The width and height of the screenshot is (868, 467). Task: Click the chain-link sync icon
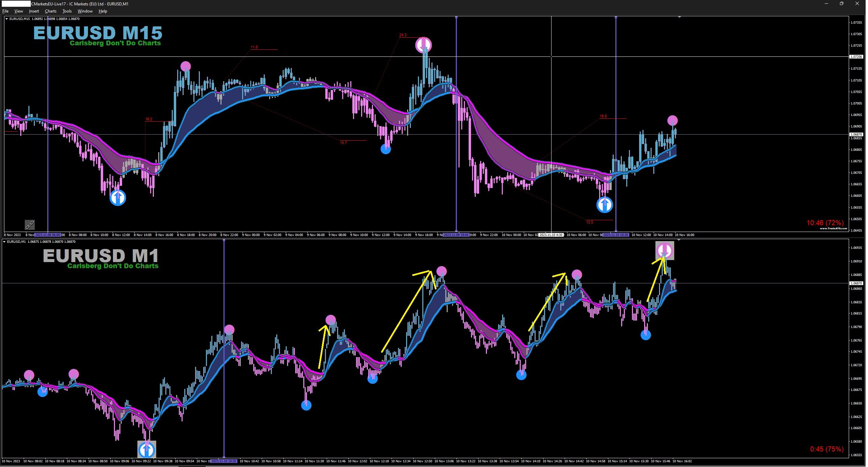click(30, 225)
